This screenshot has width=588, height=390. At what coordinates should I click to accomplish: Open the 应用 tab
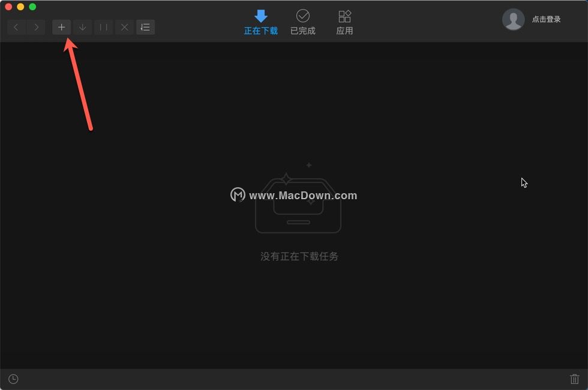344,23
